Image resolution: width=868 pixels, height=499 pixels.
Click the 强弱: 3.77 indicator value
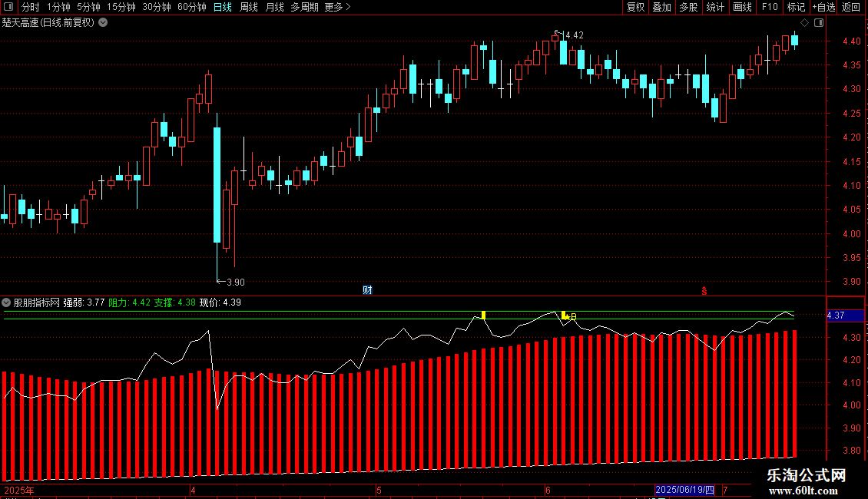pyautogui.click(x=84, y=302)
